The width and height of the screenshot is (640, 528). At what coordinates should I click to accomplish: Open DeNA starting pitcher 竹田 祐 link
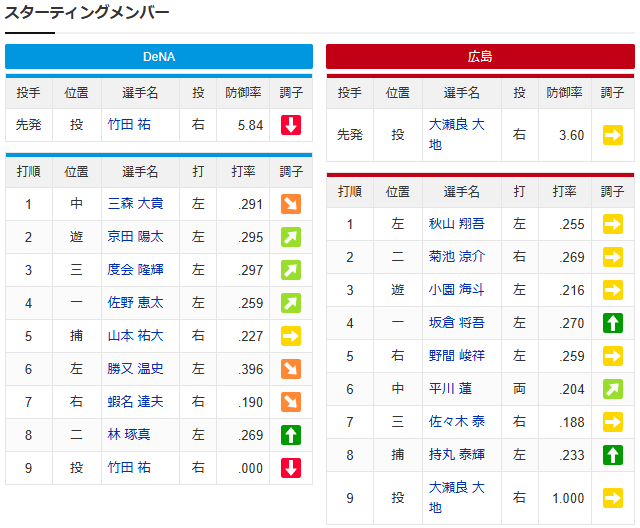129,124
